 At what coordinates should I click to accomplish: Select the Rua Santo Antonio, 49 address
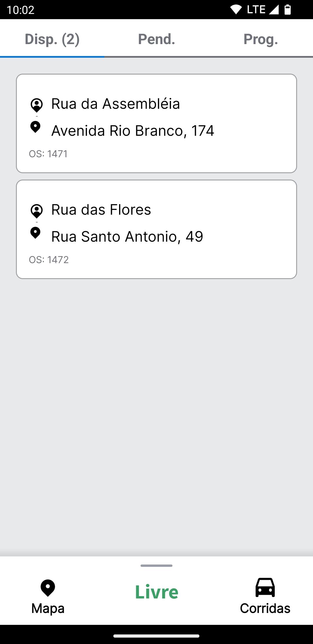[x=127, y=236]
